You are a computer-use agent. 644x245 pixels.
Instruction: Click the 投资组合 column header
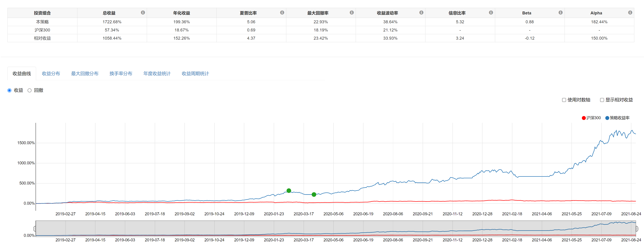[42, 13]
